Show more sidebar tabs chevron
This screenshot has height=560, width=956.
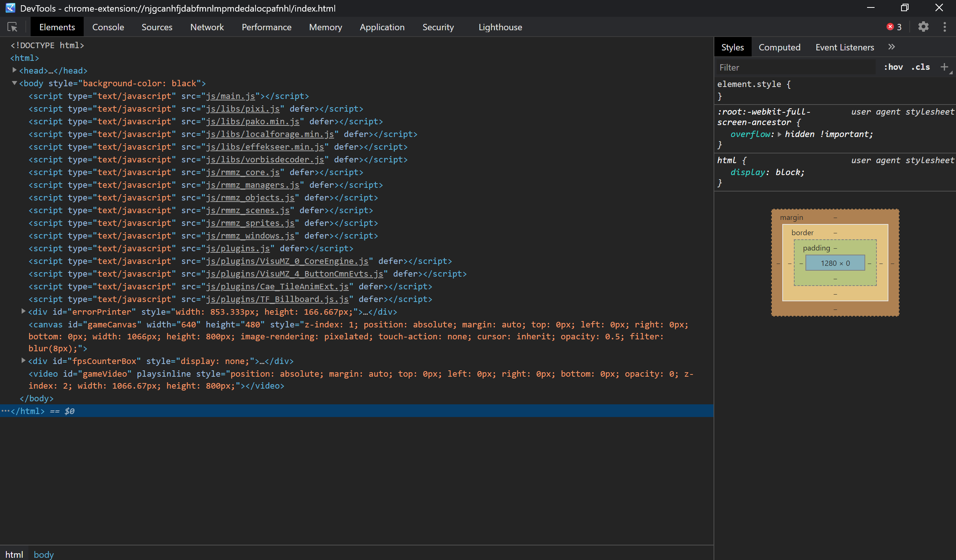pos(891,47)
